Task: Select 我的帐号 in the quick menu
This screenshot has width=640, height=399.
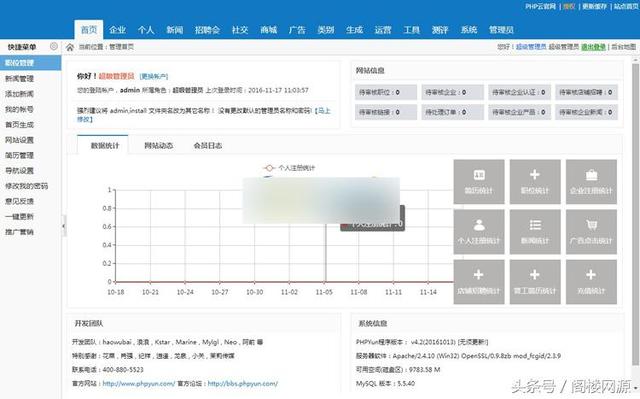Action: coord(19,109)
